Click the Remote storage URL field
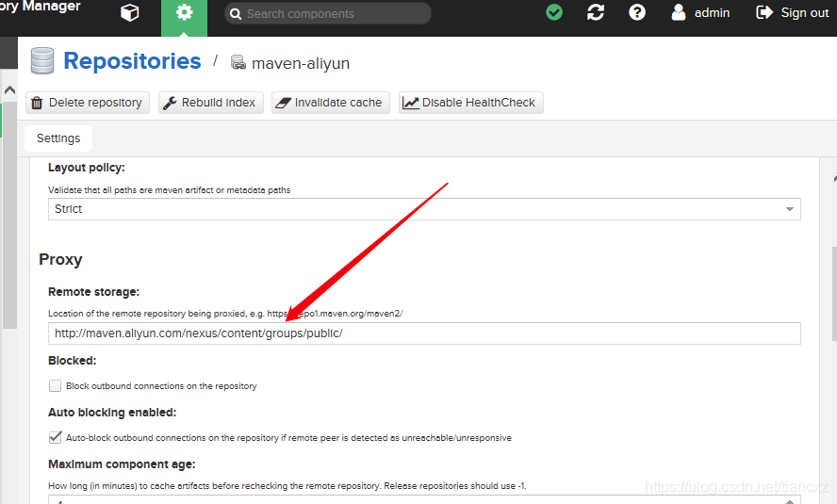837x504 pixels. point(424,333)
